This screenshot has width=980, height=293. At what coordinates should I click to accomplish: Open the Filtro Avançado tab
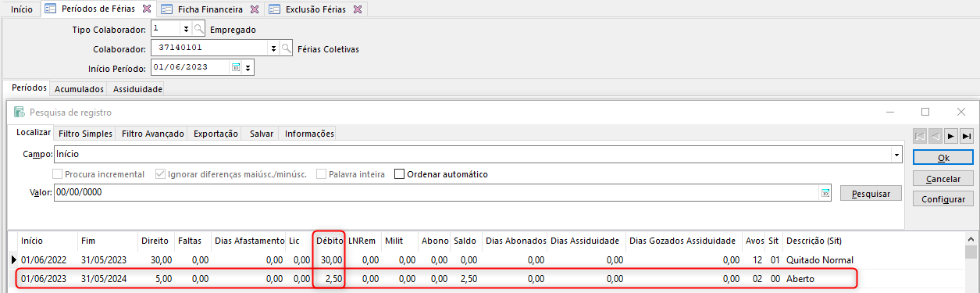[152, 134]
